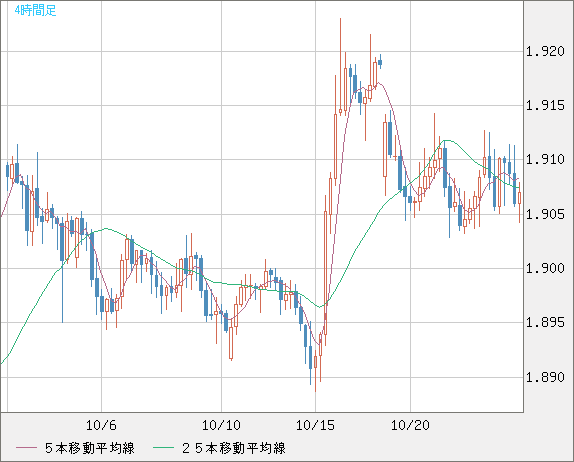
Task: Click the 1.905 price axis label
Action: point(545,214)
